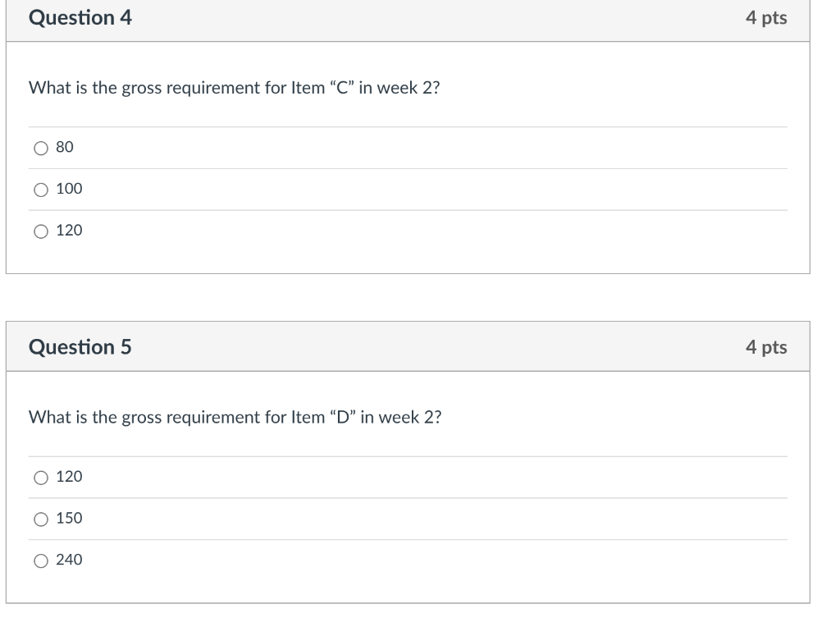This screenshot has width=840, height=636.
Task: Click the 100 answer label text
Action: 69,189
